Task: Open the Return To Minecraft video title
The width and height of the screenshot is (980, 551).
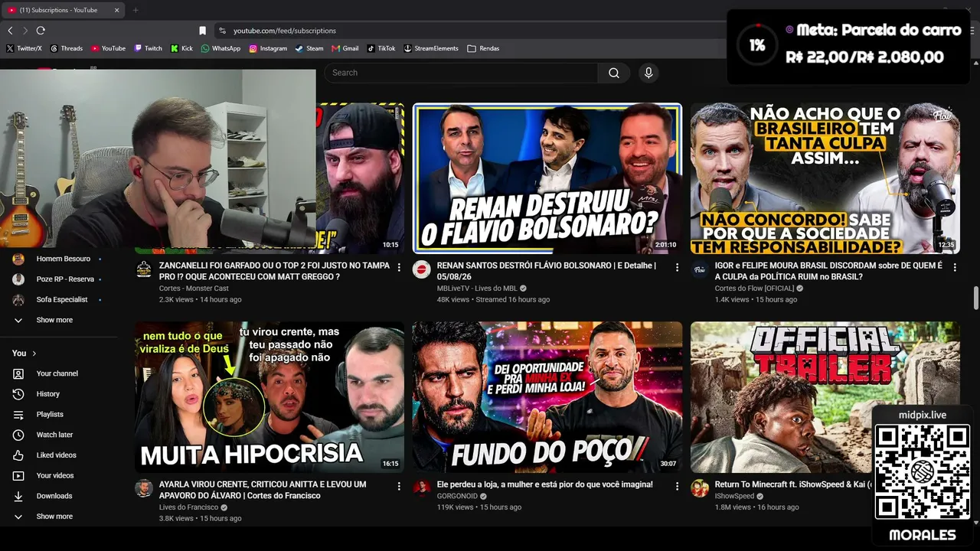Action: (x=793, y=484)
